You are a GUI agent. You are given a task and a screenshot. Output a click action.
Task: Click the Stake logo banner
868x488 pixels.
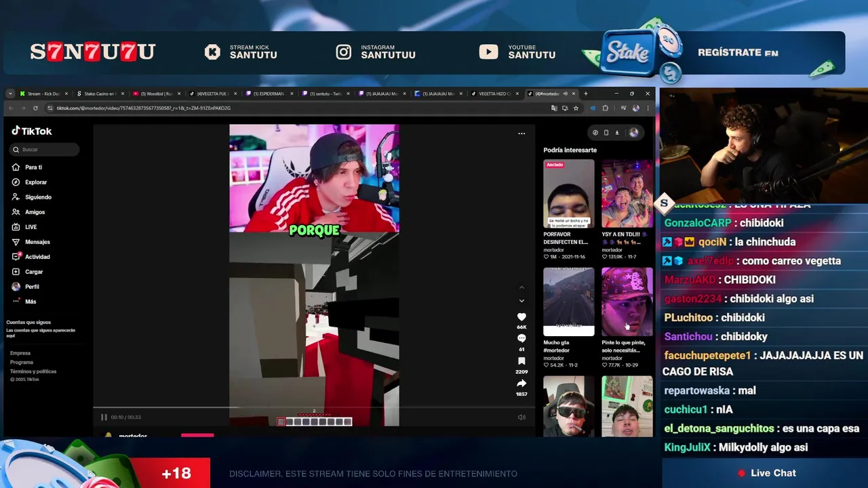(x=627, y=53)
